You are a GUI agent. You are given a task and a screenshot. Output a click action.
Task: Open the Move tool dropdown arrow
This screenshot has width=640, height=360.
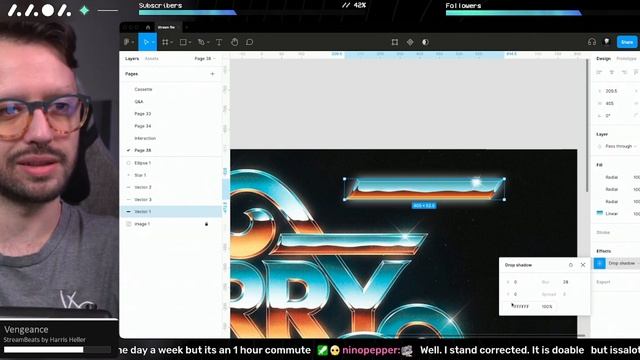[153, 42]
